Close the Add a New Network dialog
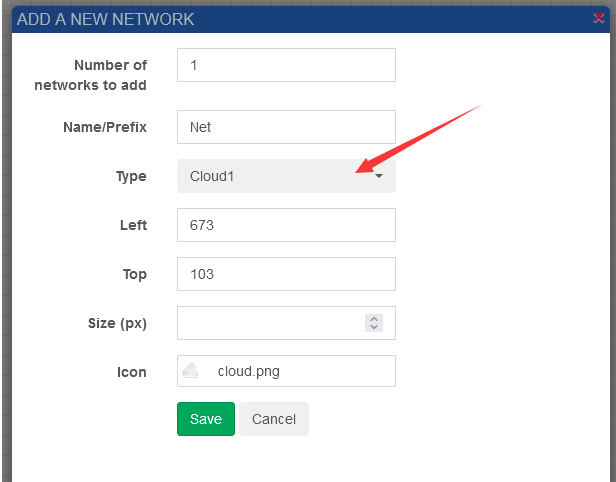This screenshot has width=616, height=482. [598, 18]
